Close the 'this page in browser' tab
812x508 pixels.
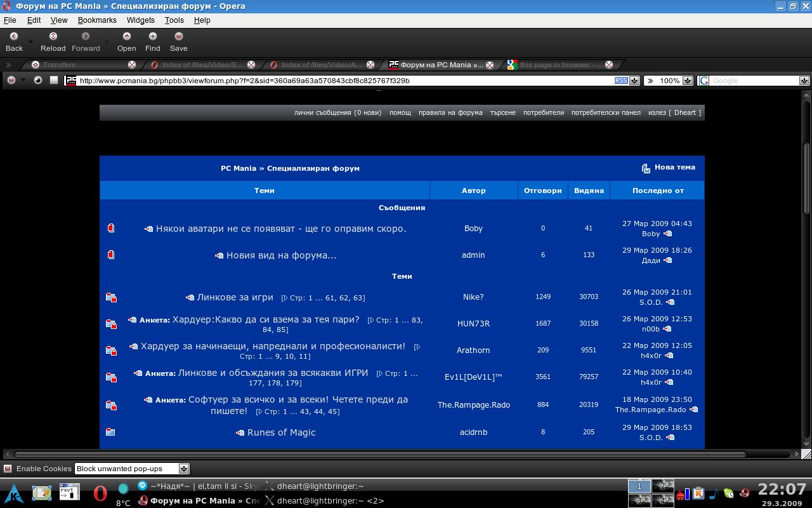pyautogui.click(x=609, y=65)
